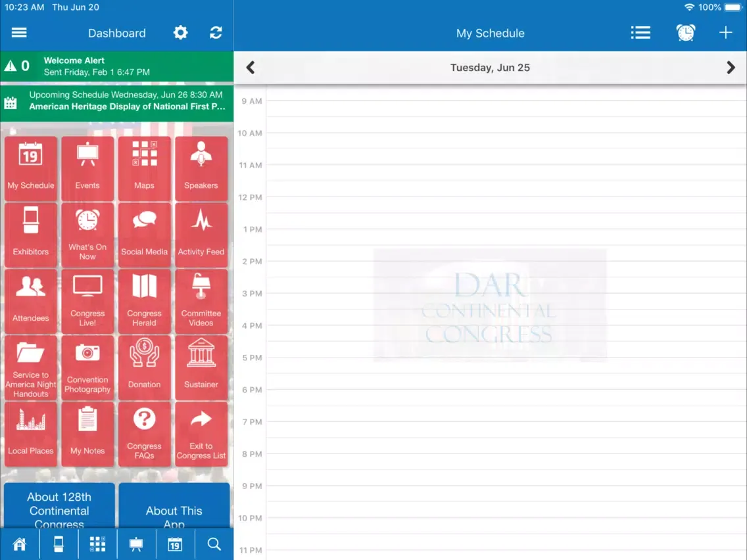Viewport: 747px width, 560px height.
Task: Open the Attendees tile
Action: click(31, 301)
